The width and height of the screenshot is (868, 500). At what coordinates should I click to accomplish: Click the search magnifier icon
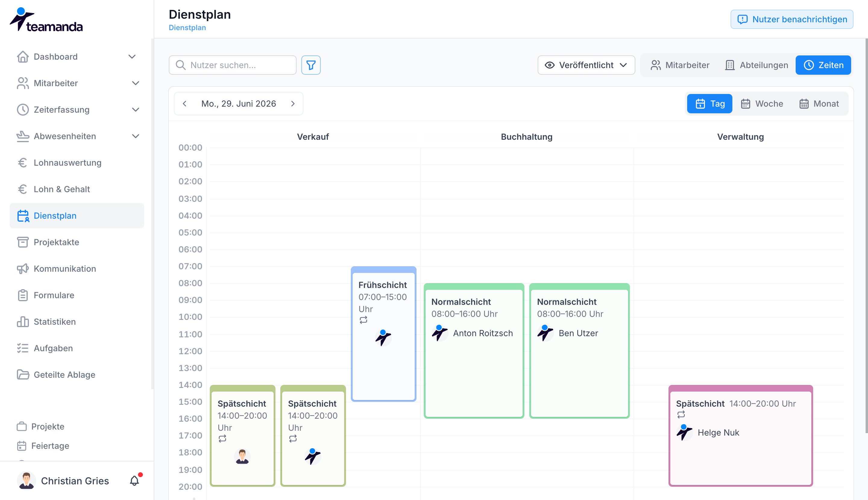coord(181,65)
